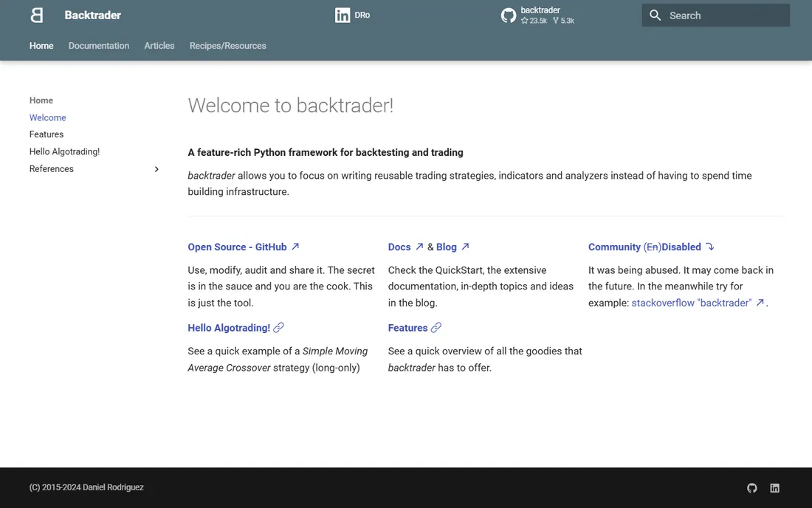Open the LinkedIn icon in header
The width and height of the screenshot is (812, 508).
[343, 15]
